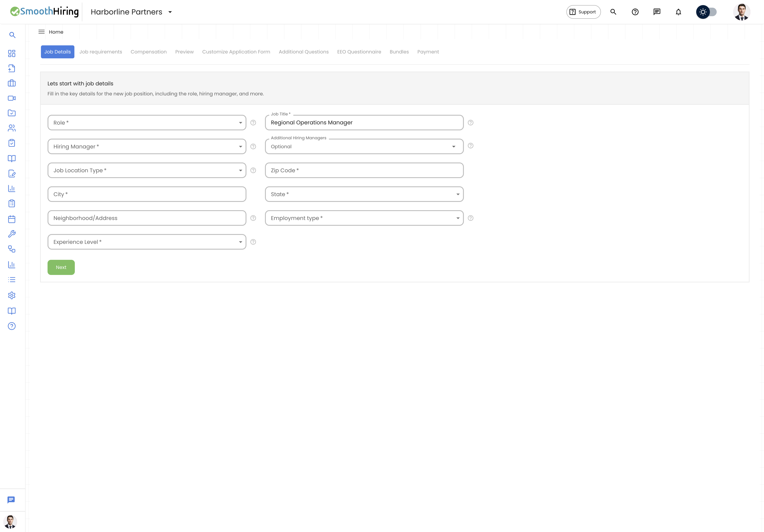Viewport: 764px width, 532px height.
Task: Open the State dropdown
Action: pos(364,194)
